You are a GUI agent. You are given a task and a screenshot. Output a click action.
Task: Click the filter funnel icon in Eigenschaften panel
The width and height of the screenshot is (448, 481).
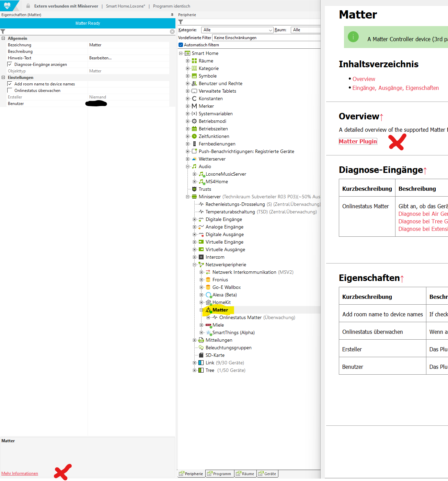click(x=3, y=32)
